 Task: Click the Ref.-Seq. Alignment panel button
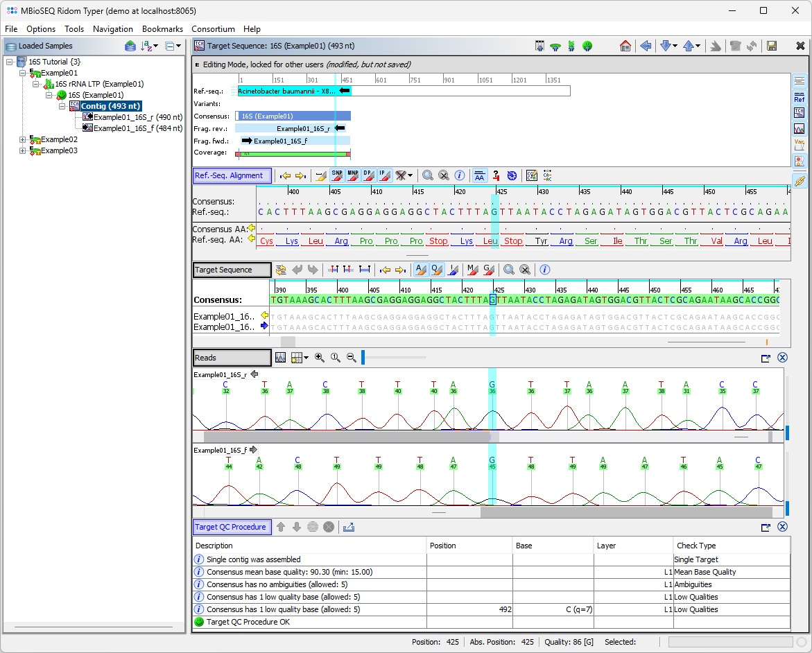[x=232, y=175]
